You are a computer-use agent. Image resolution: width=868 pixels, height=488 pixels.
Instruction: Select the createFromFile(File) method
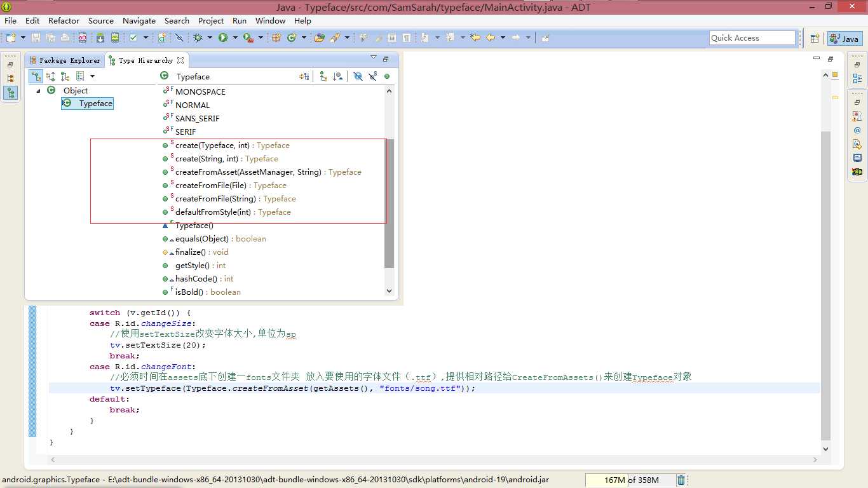coord(224,186)
